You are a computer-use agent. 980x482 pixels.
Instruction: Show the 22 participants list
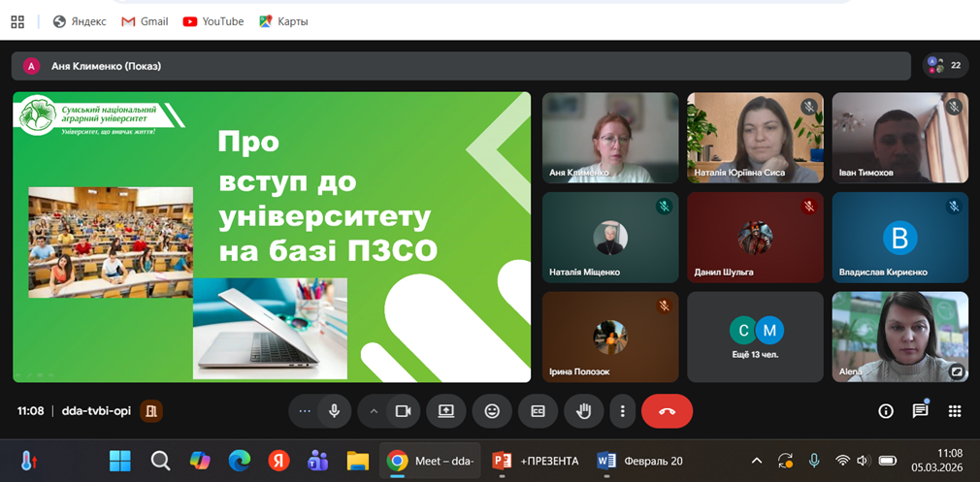click(x=945, y=66)
